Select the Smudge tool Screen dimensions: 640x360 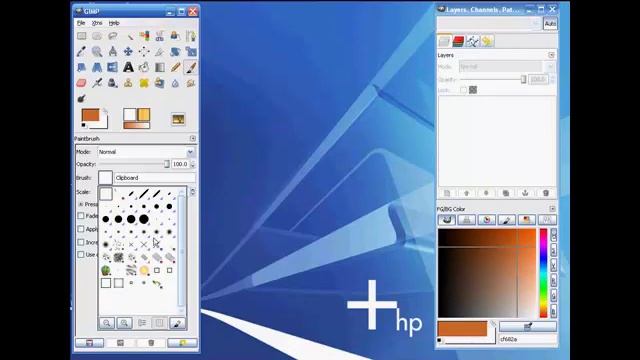pos(191,83)
